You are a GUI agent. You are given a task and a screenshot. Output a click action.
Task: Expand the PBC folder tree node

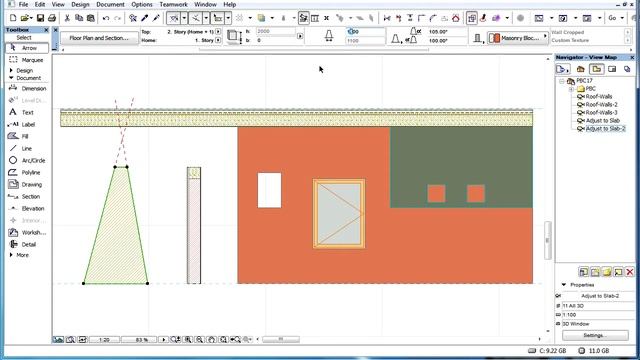571,89
